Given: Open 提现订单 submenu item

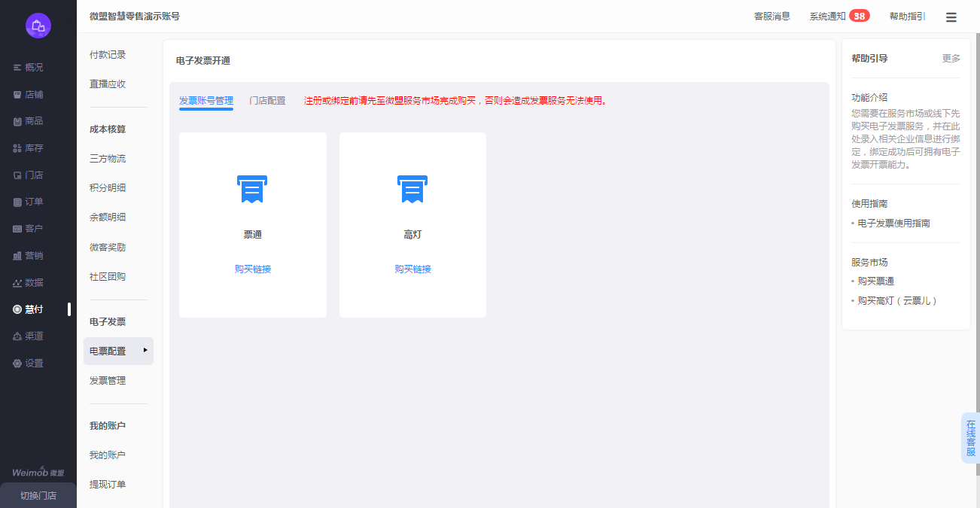Looking at the screenshot, I should pos(108,485).
